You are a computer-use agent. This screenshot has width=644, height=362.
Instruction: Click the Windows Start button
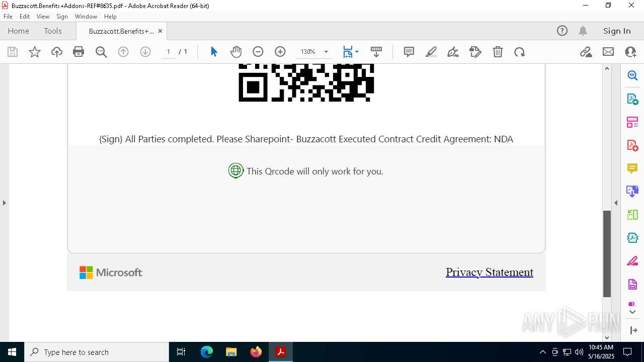(x=12, y=352)
